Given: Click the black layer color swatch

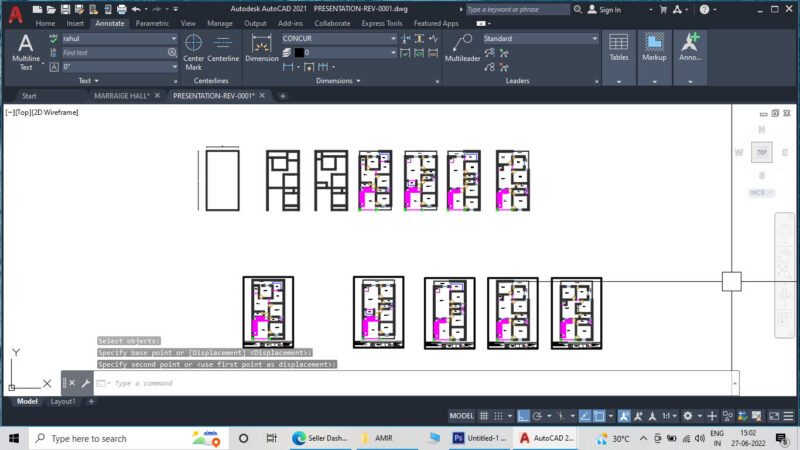Looking at the screenshot, I should click(299, 53).
